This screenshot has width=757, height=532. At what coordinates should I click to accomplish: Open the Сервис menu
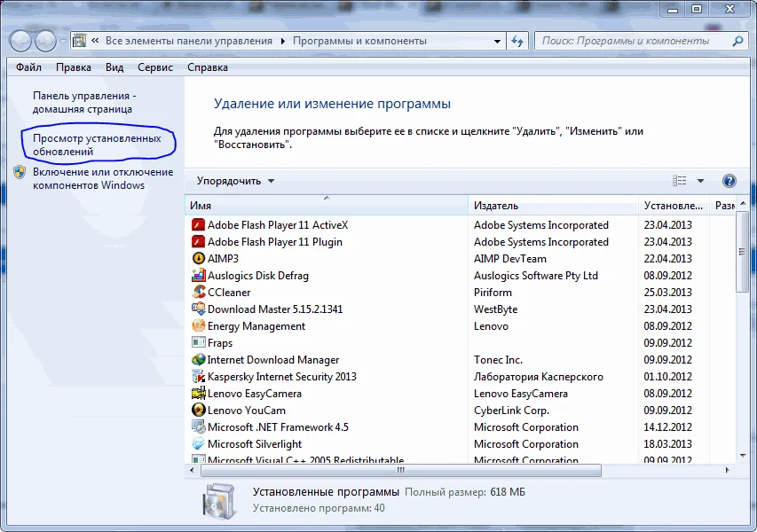pyautogui.click(x=155, y=67)
